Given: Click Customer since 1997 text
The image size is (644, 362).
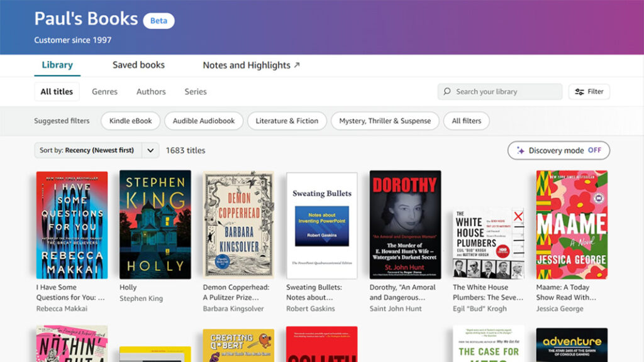Looking at the screenshot, I should [73, 40].
